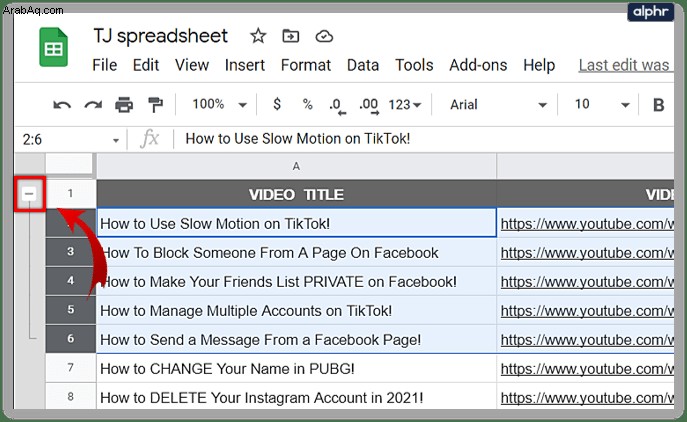Screen dimensions: 687x422
Task: Select row 1 header
Action: pos(71,194)
